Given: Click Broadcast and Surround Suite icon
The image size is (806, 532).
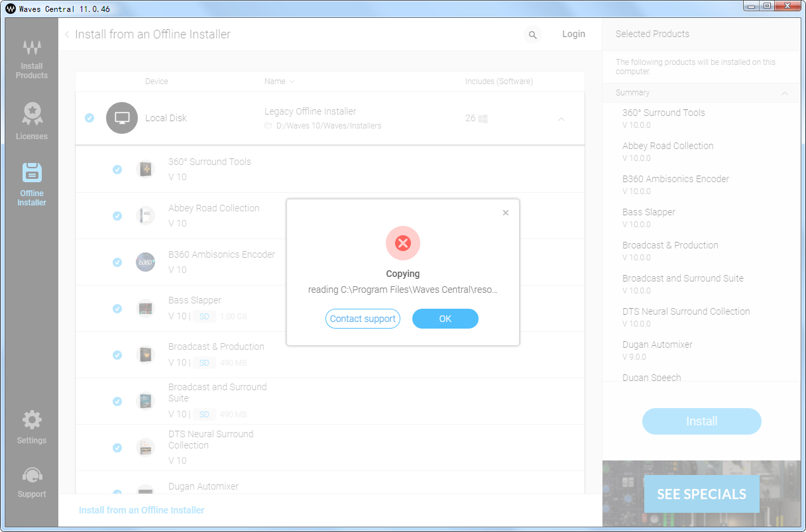Looking at the screenshot, I should click(145, 401).
